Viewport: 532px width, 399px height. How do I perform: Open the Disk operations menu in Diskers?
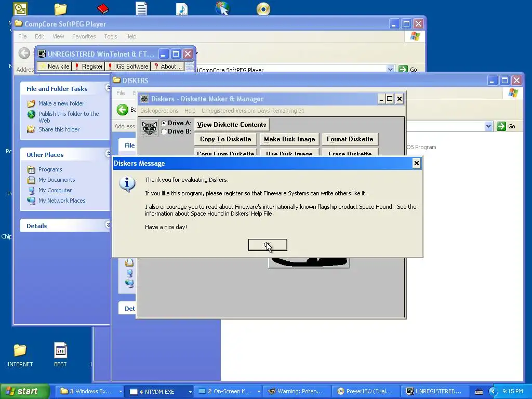pos(159,111)
